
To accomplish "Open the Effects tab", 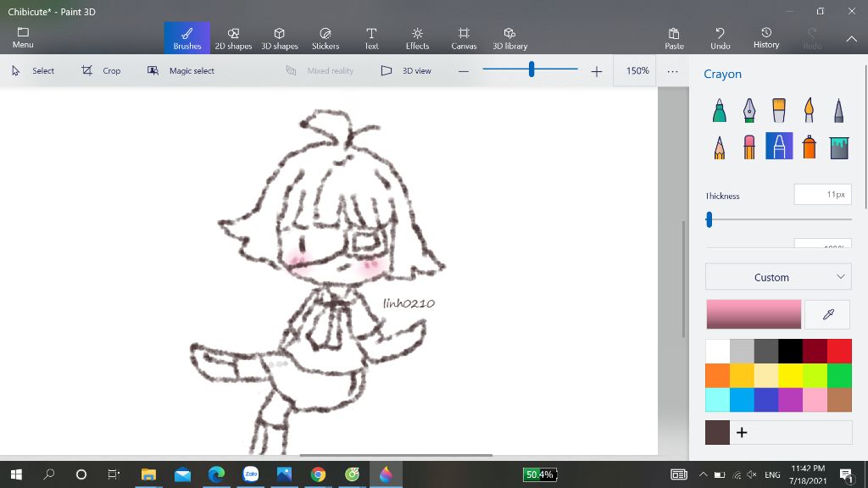I will [417, 38].
